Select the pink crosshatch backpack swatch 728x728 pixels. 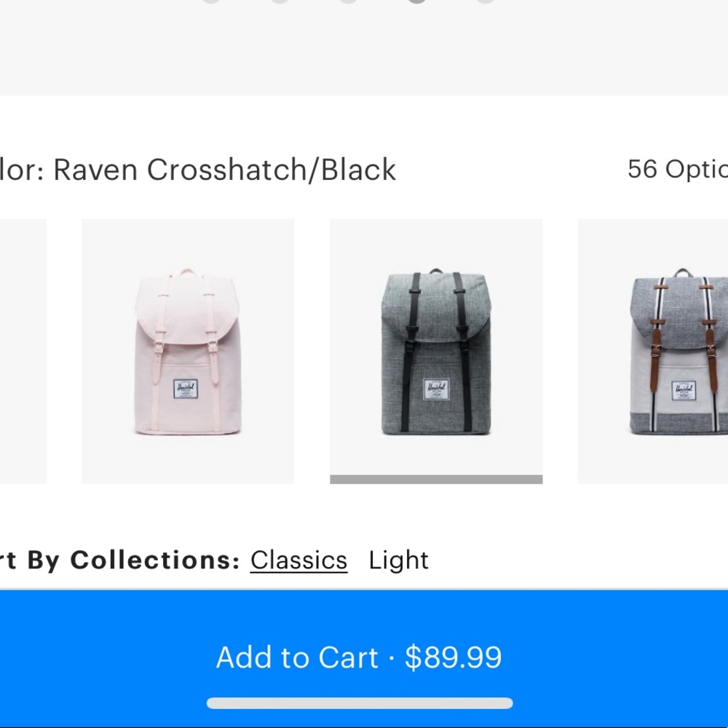pyautogui.click(x=188, y=349)
